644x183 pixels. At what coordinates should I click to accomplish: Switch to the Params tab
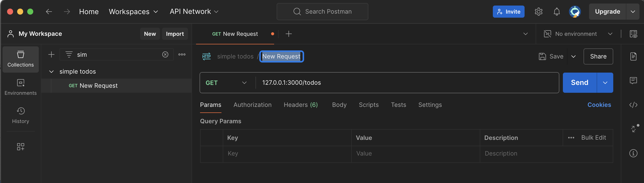tap(211, 105)
